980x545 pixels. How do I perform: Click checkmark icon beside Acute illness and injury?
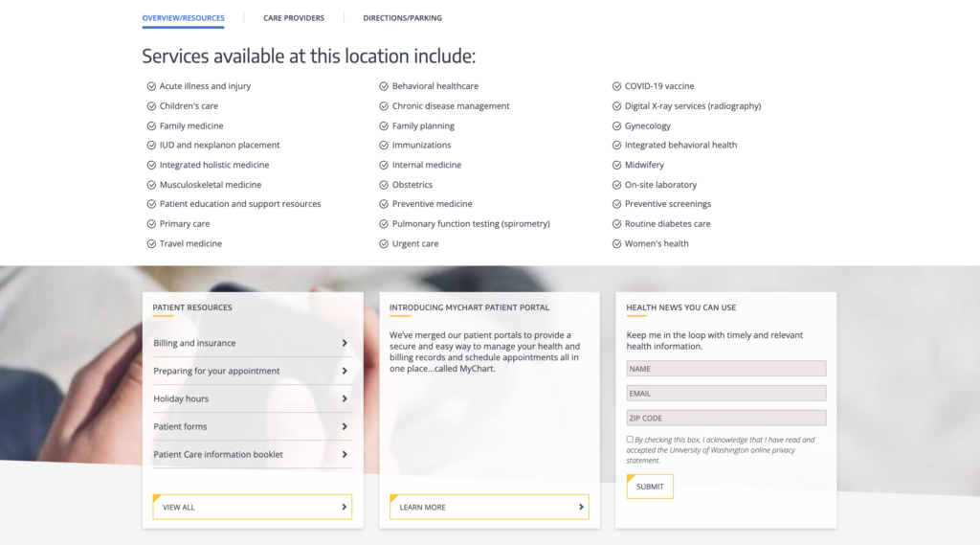(151, 86)
